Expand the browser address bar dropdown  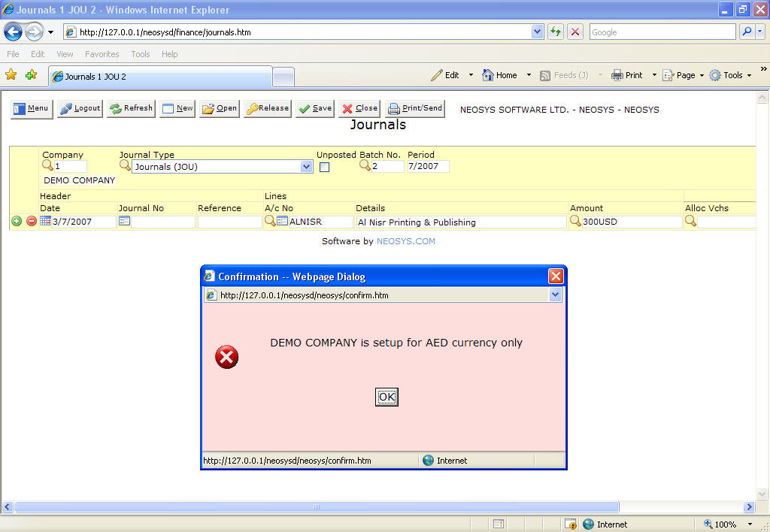coord(537,32)
